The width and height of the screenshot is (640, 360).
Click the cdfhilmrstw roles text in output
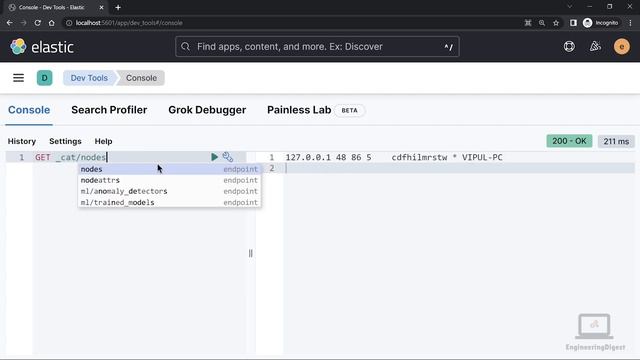(x=419, y=157)
